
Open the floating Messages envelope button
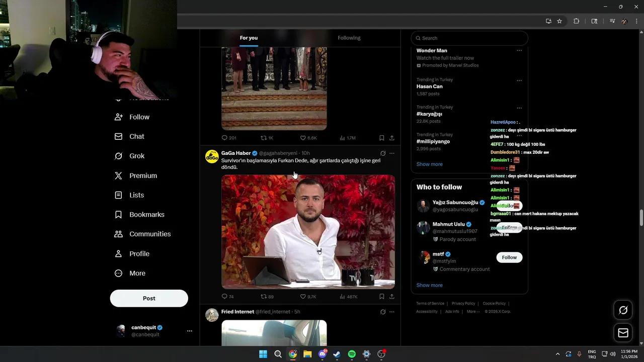[623, 333]
